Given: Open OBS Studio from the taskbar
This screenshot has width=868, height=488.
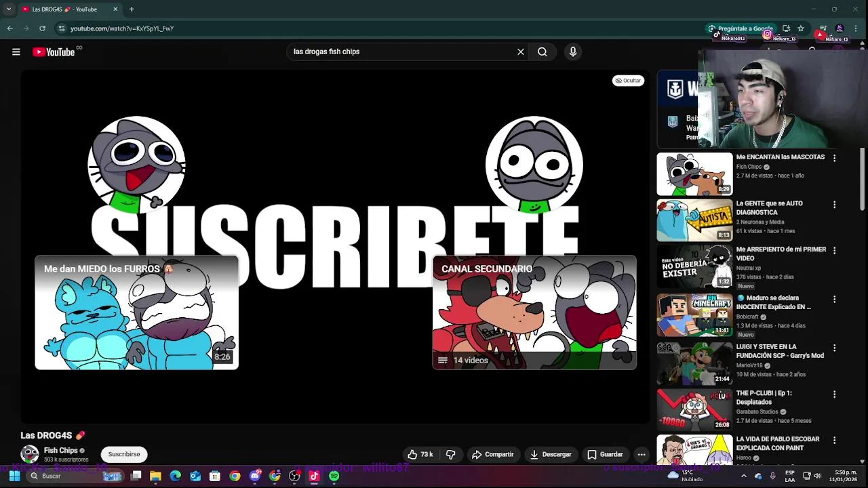Looking at the screenshot, I should [294, 476].
